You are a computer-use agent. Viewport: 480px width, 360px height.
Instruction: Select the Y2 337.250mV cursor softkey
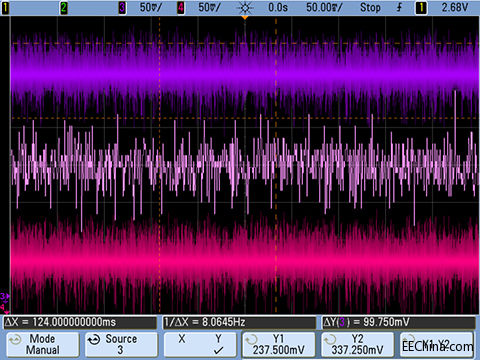point(357,344)
